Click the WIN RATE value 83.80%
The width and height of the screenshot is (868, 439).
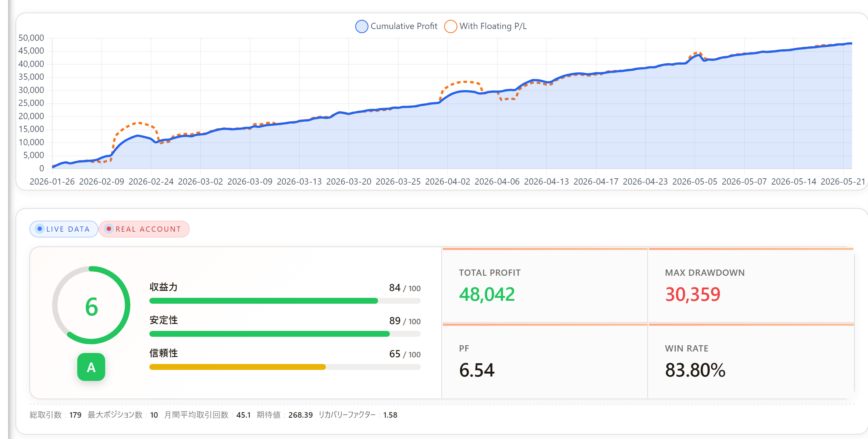695,370
